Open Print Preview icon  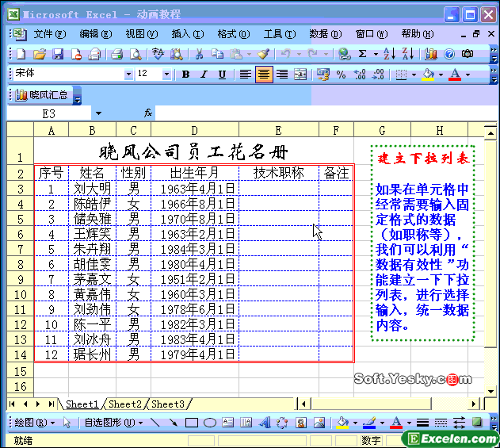pos(135,54)
